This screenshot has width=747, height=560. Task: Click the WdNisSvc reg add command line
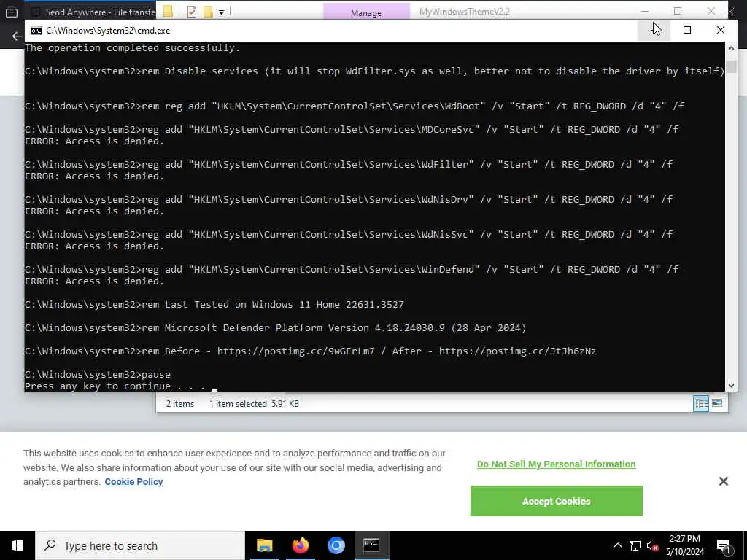pyautogui.click(x=349, y=234)
